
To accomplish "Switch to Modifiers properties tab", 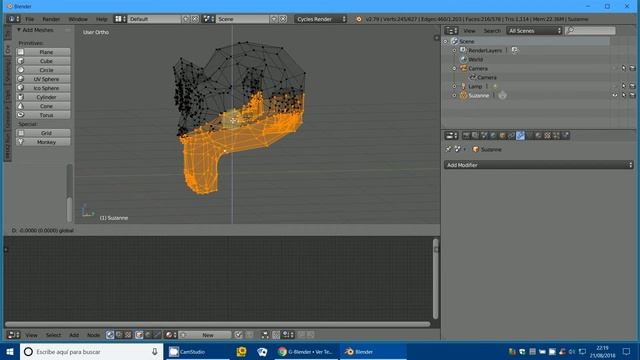I will point(520,136).
